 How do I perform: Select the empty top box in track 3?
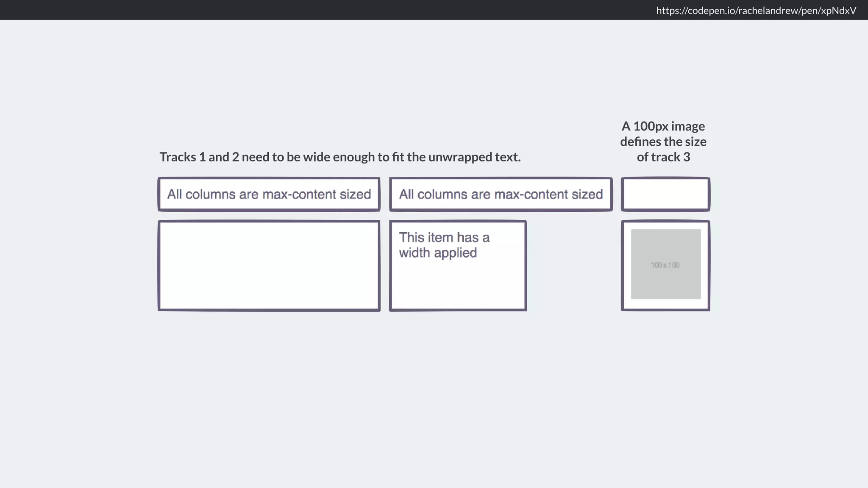tap(665, 194)
